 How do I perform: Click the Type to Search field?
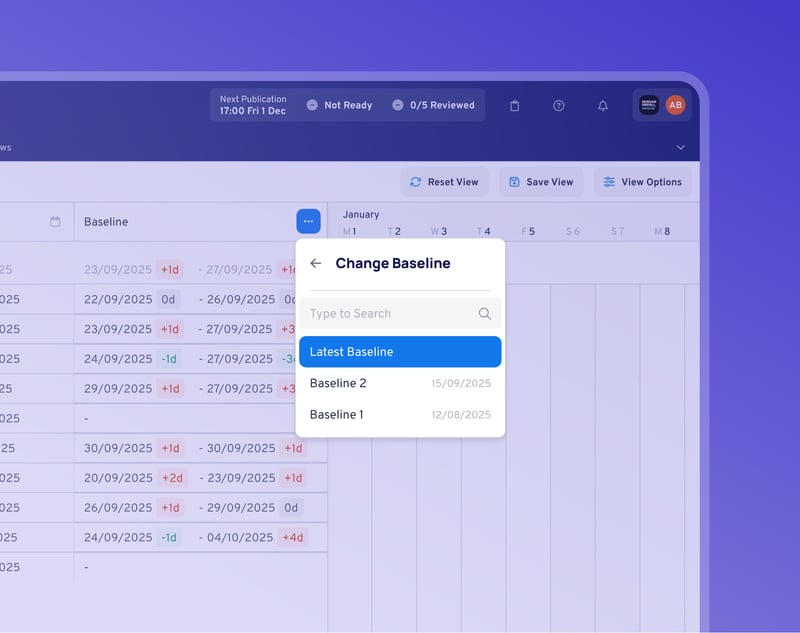[x=400, y=313]
